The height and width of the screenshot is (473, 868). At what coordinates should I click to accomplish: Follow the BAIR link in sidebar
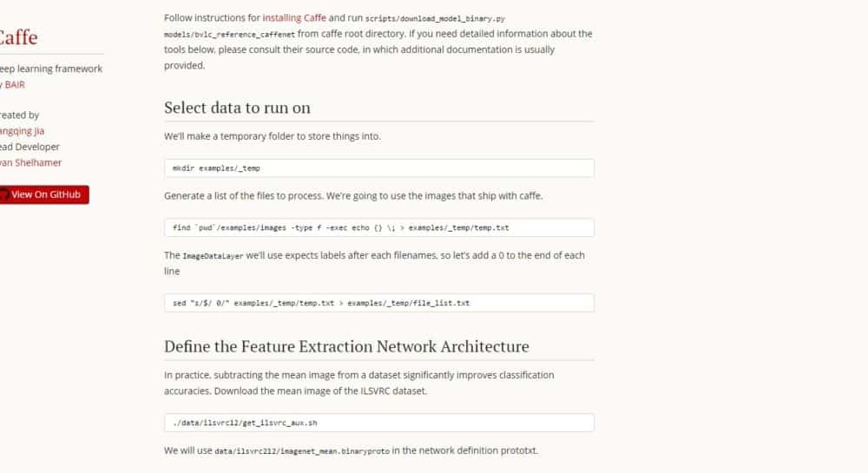15,84
